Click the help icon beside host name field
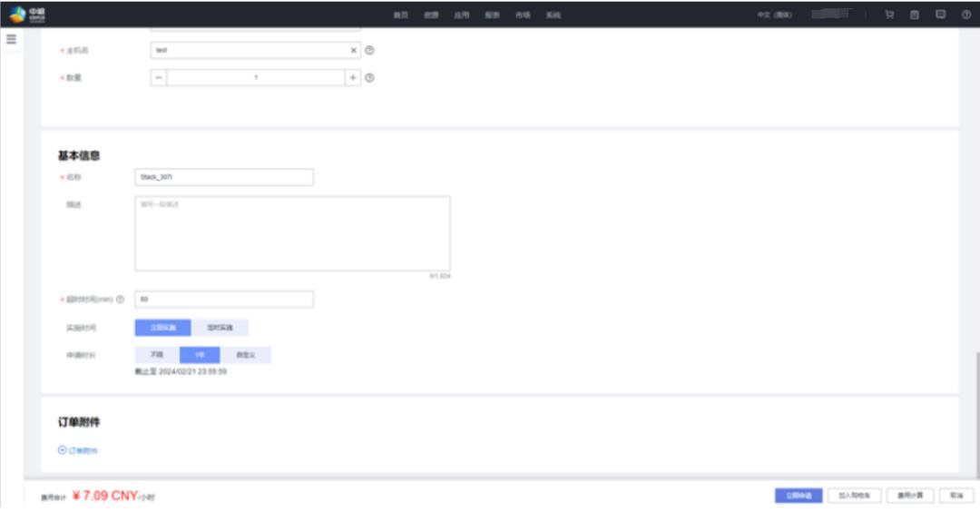 tap(369, 50)
